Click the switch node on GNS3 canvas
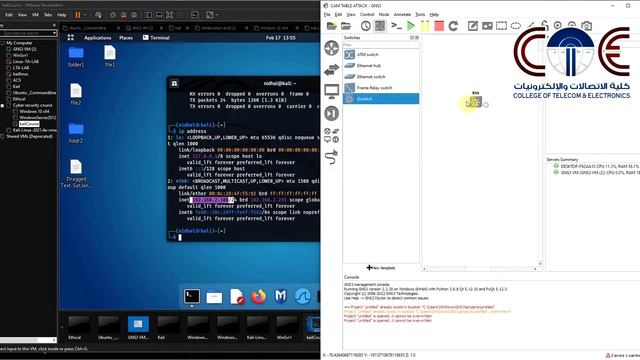The width and height of the screenshot is (640, 360). tap(475, 101)
